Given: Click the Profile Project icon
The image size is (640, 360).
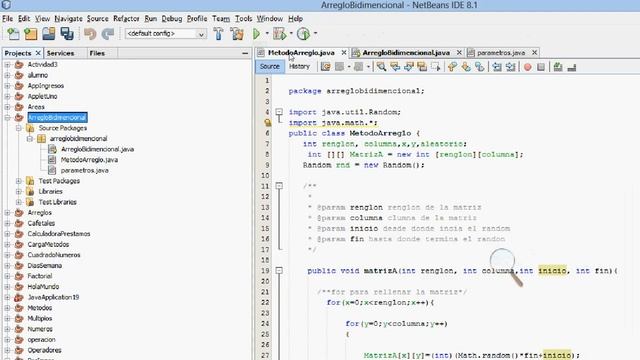Looking at the screenshot, I should [303, 34].
